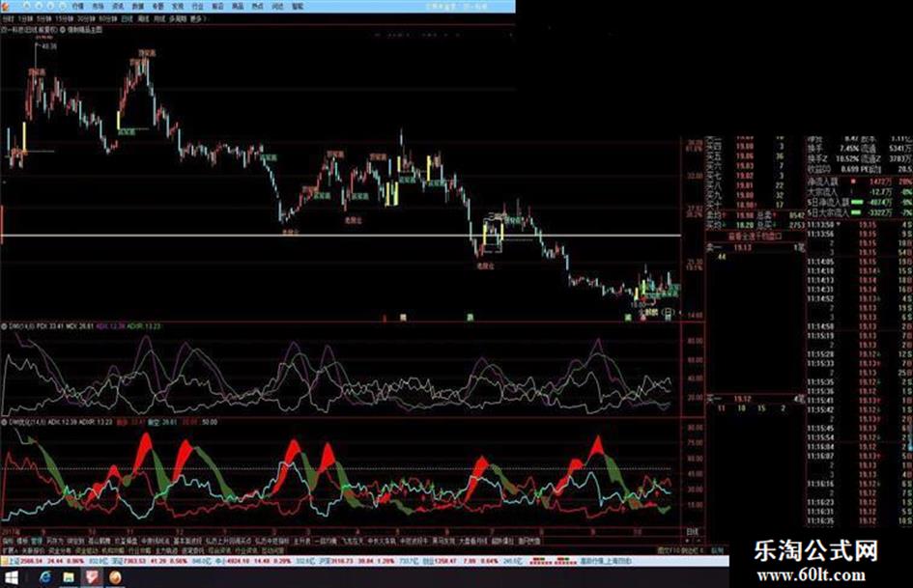Open File Explorer from the taskbar
Viewport: 913px width, 588px height.
tap(69, 577)
